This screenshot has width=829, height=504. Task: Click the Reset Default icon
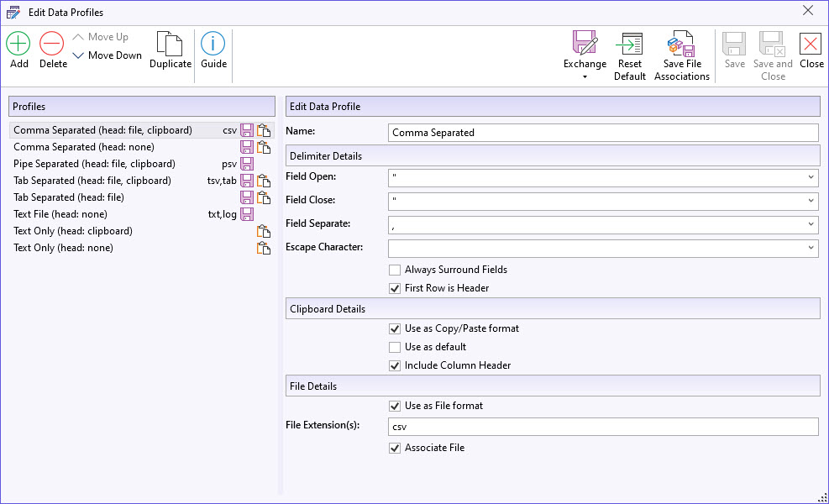point(630,44)
